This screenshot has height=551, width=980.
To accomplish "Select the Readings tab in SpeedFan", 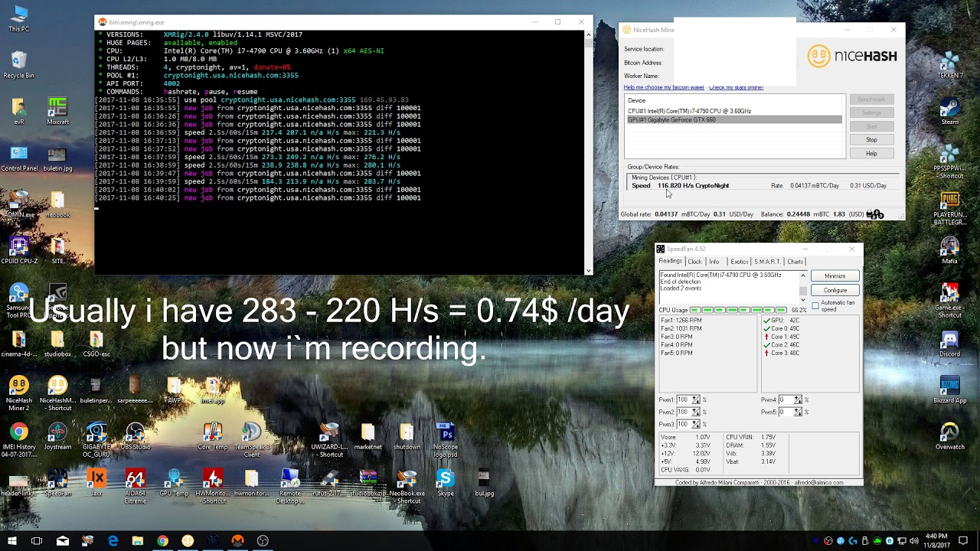I will 671,261.
